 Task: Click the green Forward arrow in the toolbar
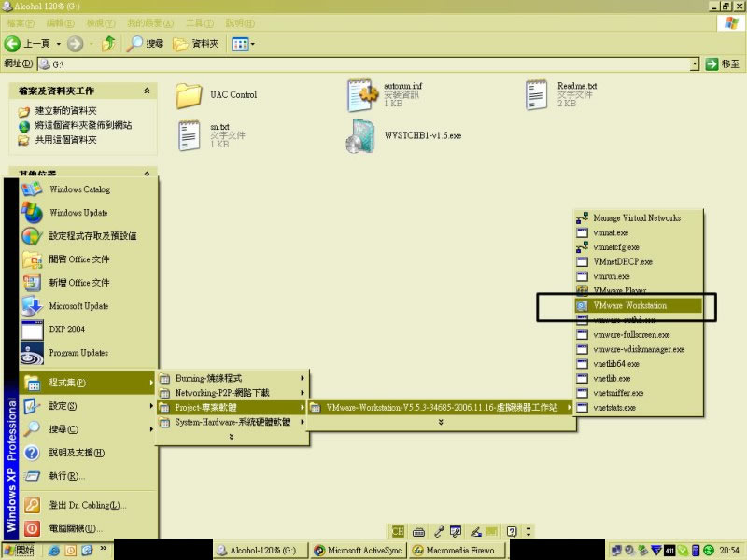(x=75, y=44)
